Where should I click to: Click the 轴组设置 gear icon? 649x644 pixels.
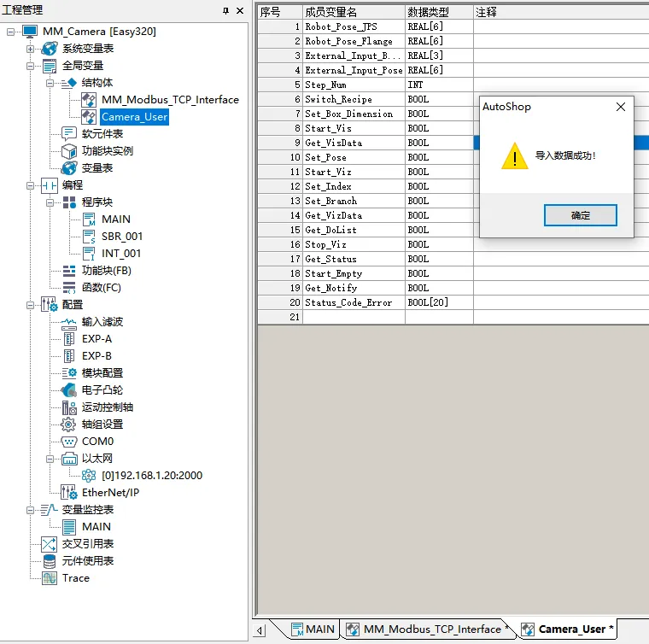(68, 424)
